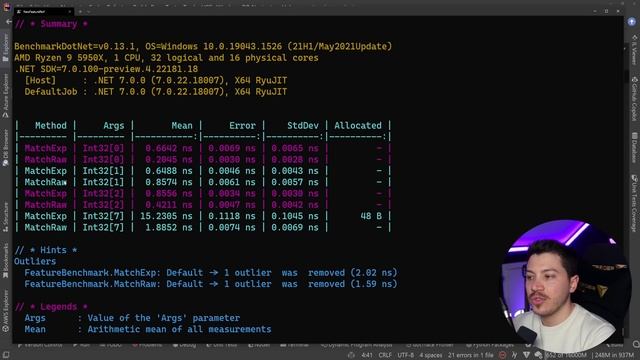Select the open editor file tab
This screenshot has height=360, width=640.
click(x=43, y=11)
